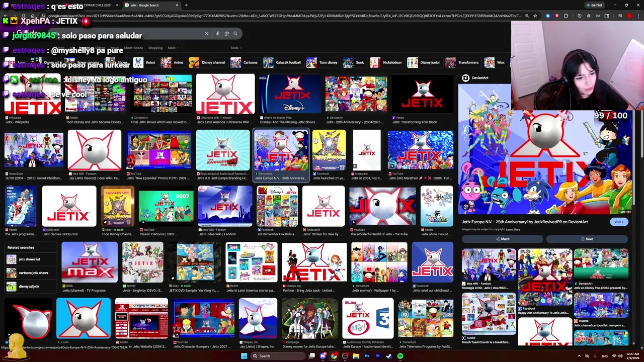
Task: Open 'Jetix (UK) Marathon' YouTube thumbnail
Action: click(x=420, y=151)
